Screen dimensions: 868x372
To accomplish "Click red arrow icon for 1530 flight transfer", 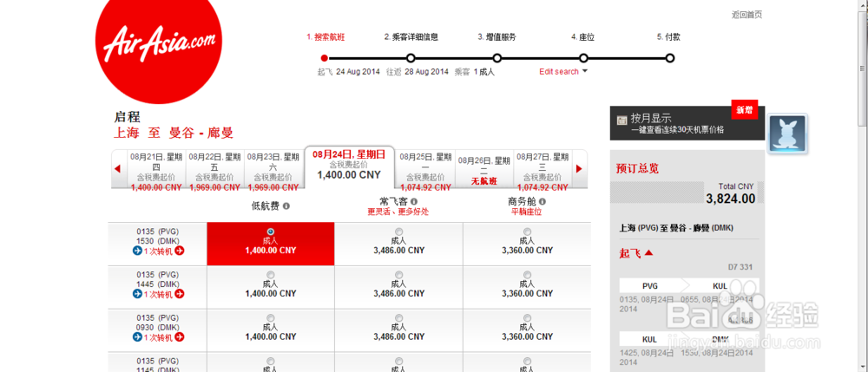I will (180, 251).
